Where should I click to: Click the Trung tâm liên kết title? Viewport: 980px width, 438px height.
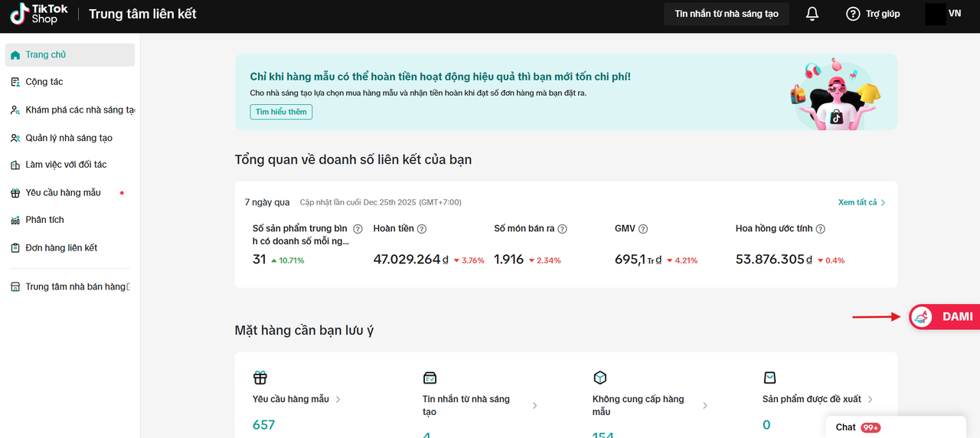coord(142,14)
